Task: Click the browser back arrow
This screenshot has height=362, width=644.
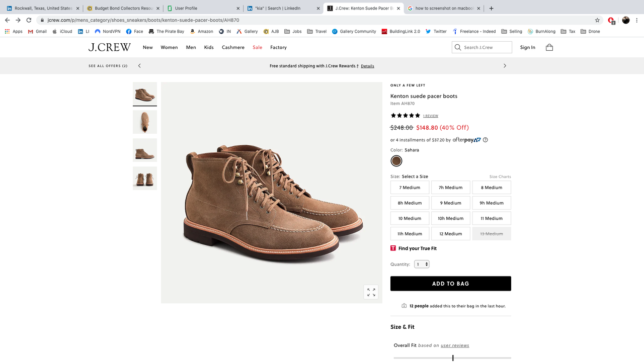Action: [x=7, y=20]
